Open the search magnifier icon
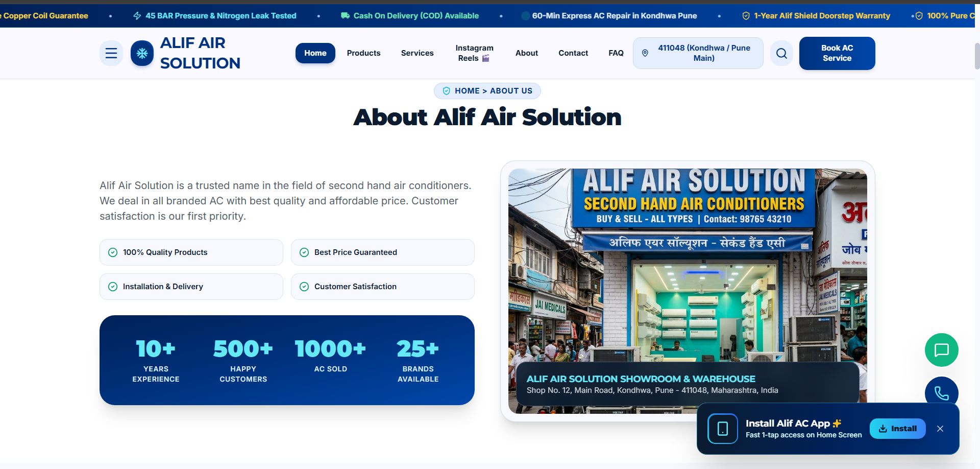980x469 pixels. click(781, 53)
